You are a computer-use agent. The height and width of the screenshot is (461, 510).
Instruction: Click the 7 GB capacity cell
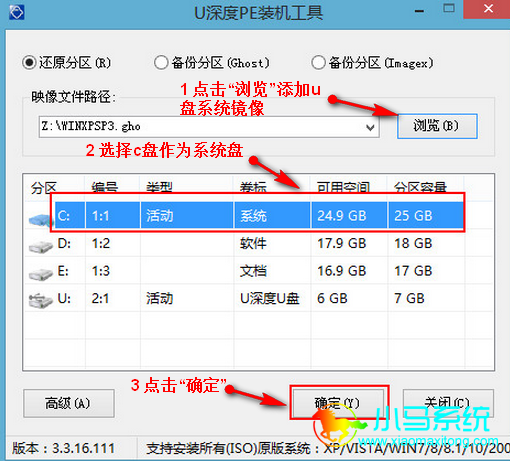coord(409,298)
